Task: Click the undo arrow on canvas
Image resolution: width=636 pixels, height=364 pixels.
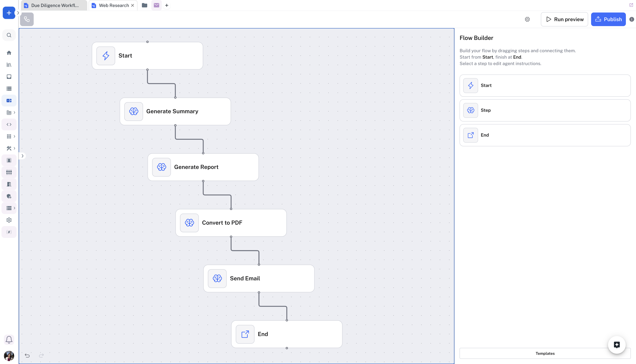Action: click(27, 356)
